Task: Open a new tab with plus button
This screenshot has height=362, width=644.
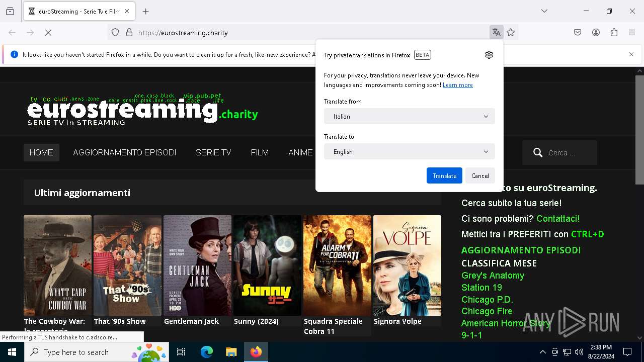Action: click(x=146, y=11)
